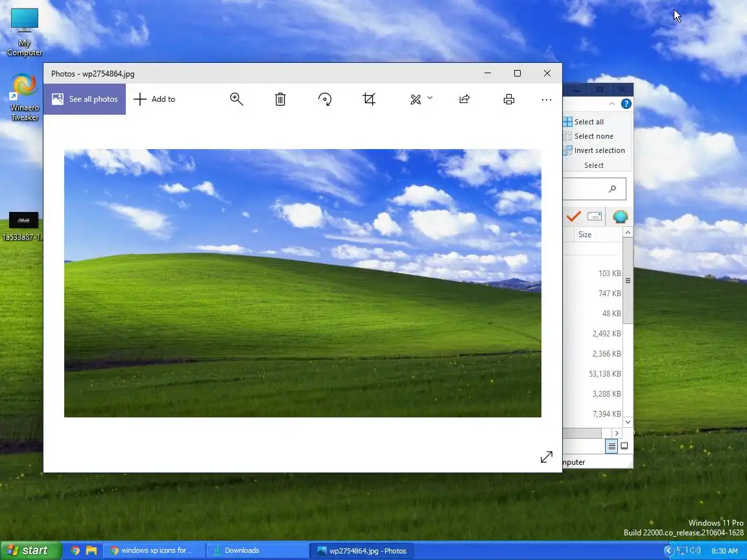
Task: Print the photo with the printer icon
Action: [509, 99]
